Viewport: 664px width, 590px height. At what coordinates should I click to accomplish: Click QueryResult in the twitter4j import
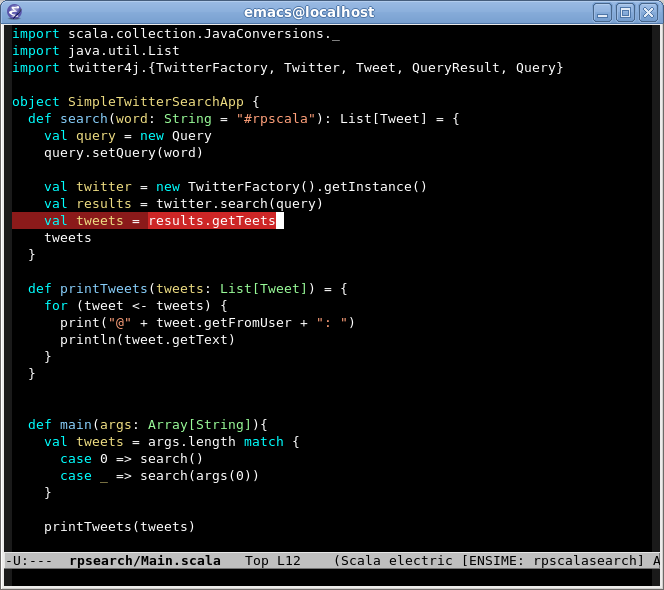point(456,68)
